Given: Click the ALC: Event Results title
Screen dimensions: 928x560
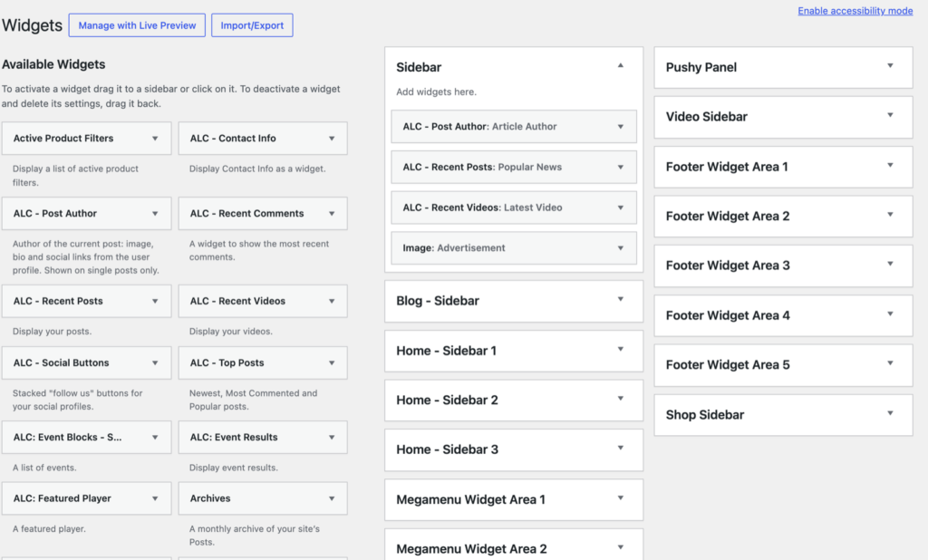Looking at the screenshot, I should pyautogui.click(x=234, y=437).
